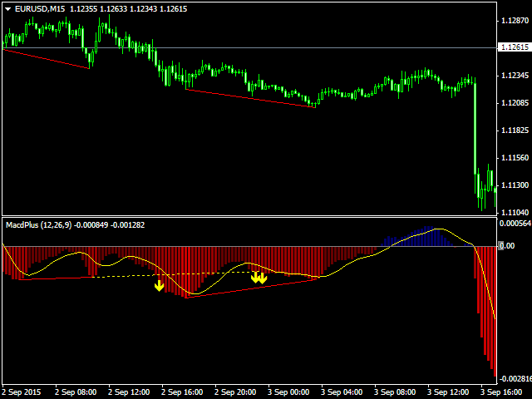Select the 0.00 level on indicator scale
Viewport: 532px width, 399px height.
[x=506, y=246]
